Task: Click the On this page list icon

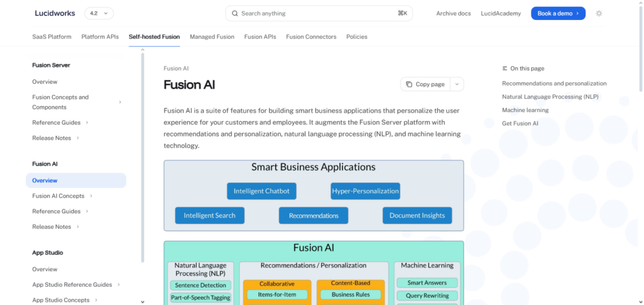Action: point(505,69)
